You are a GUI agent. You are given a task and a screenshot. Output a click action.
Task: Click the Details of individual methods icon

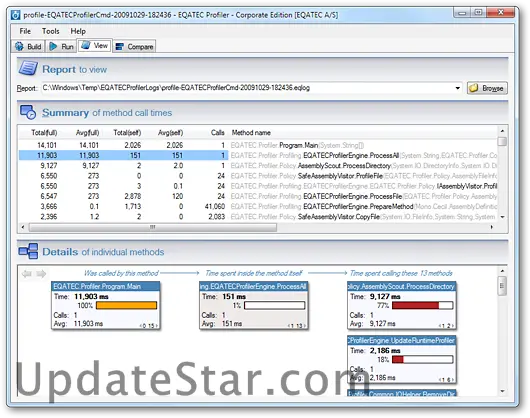(28, 251)
